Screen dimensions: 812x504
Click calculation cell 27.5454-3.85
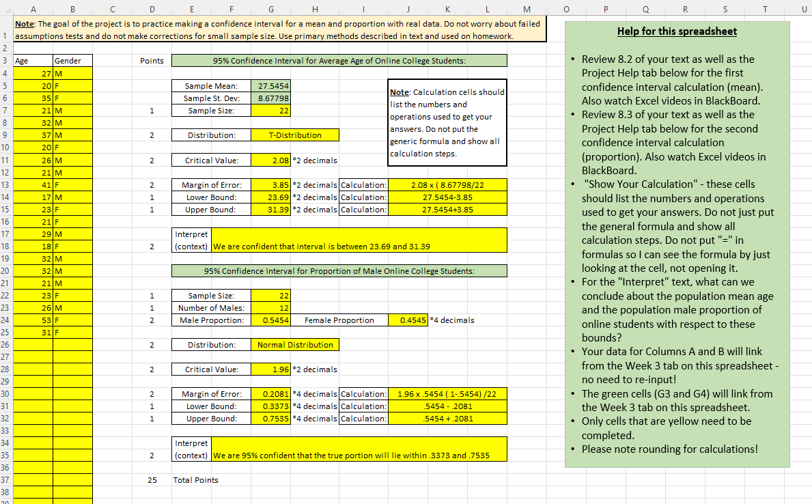[x=447, y=197]
